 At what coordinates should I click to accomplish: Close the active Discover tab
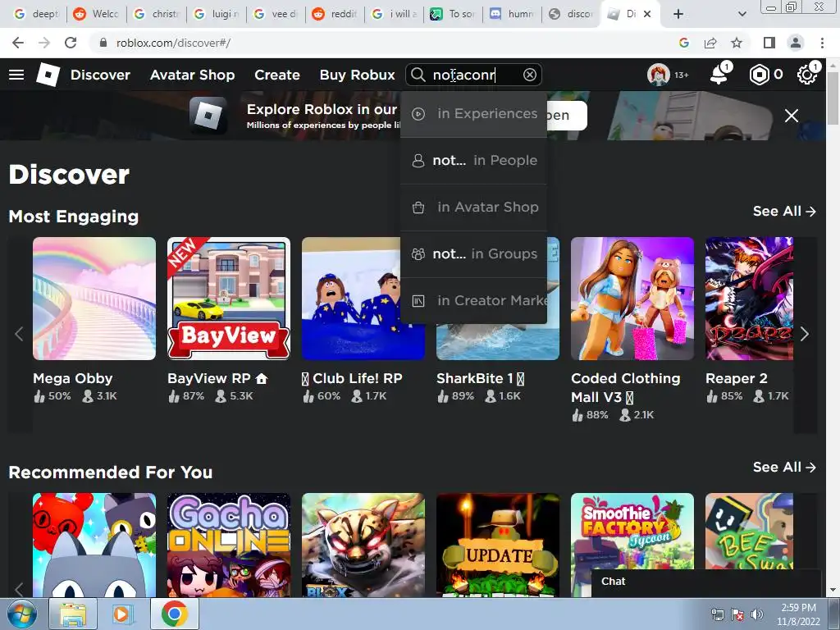[647, 14]
